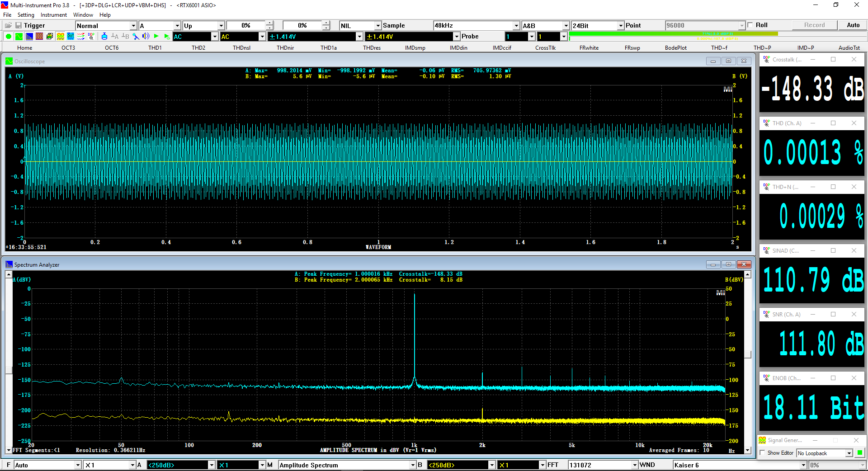The width and height of the screenshot is (868, 471).
Task: Click the channel A zeroing icon
Action: [115, 37]
